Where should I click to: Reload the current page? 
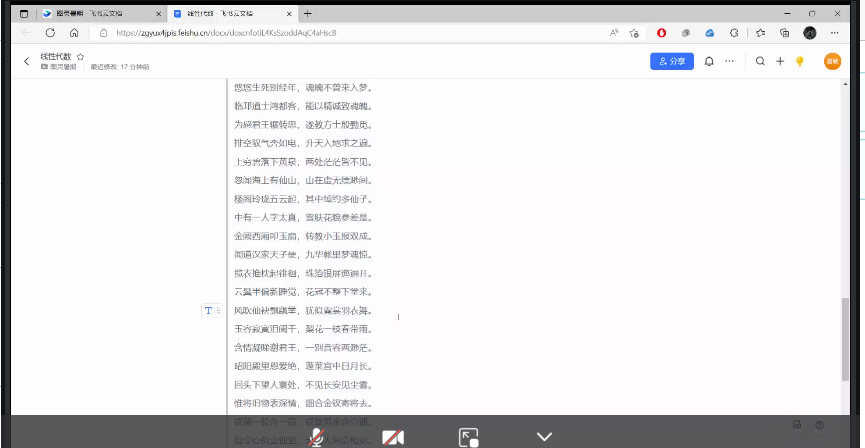point(50,33)
